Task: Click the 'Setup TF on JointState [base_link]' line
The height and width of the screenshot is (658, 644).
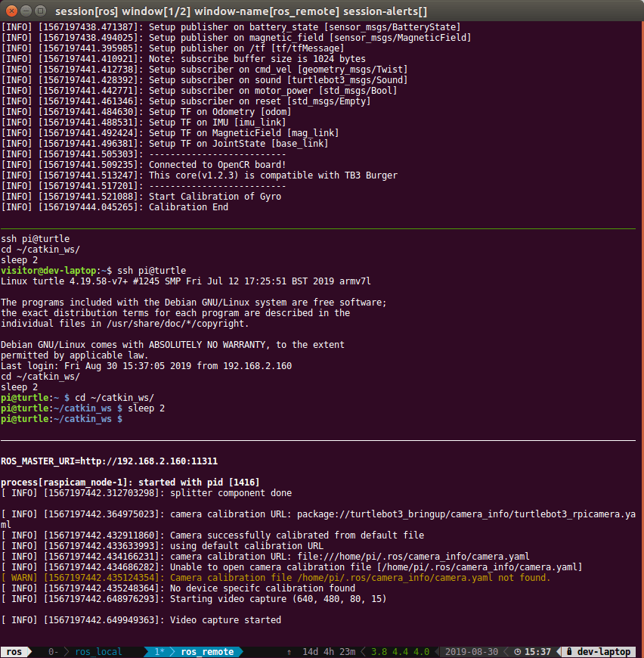Action: (165, 144)
